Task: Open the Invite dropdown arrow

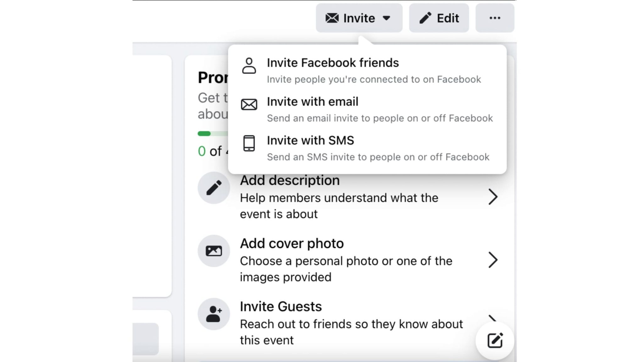Action: [x=386, y=18]
